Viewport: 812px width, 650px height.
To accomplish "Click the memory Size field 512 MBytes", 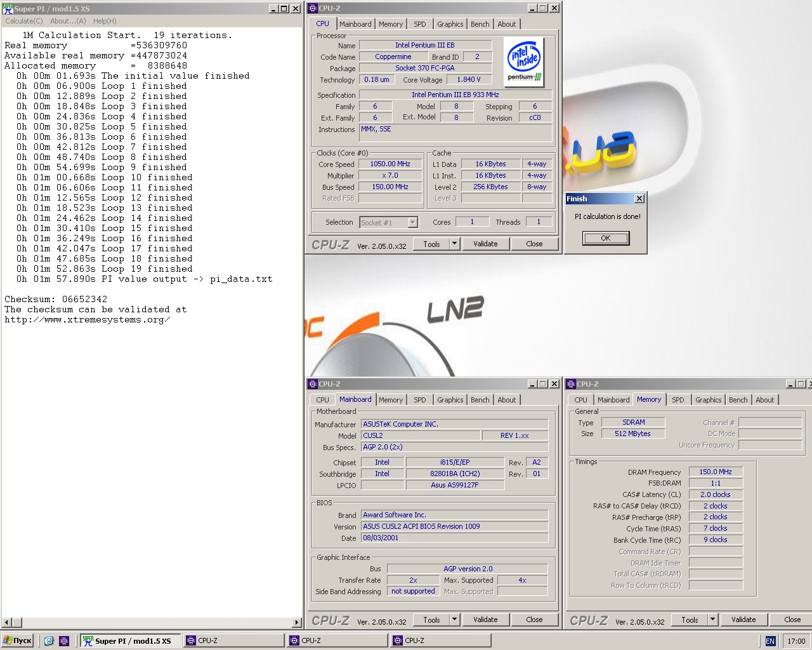I will pyautogui.click(x=633, y=434).
